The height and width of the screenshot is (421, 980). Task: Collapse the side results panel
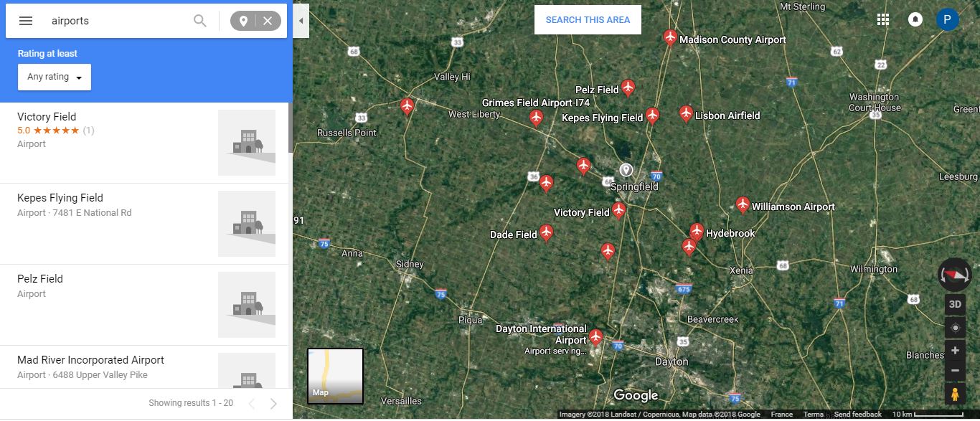click(x=301, y=21)
